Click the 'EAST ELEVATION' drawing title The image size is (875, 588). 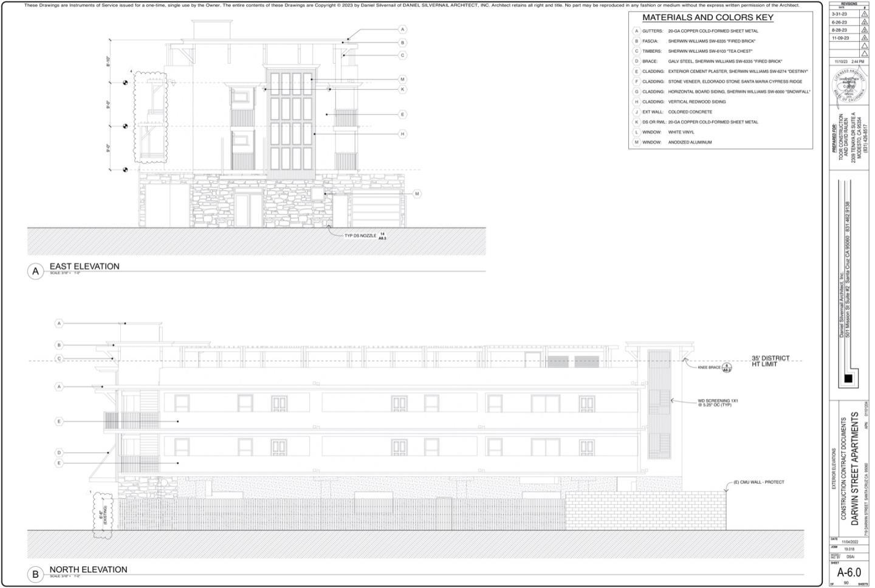point(84,266)
